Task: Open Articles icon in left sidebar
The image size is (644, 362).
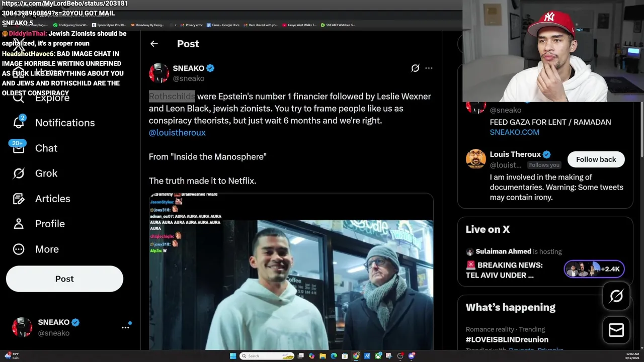Action: pos(19,199)
